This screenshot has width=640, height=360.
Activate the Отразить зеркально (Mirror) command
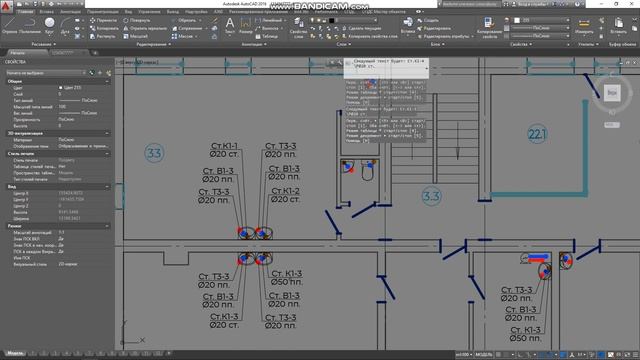[x=145, y=28]
